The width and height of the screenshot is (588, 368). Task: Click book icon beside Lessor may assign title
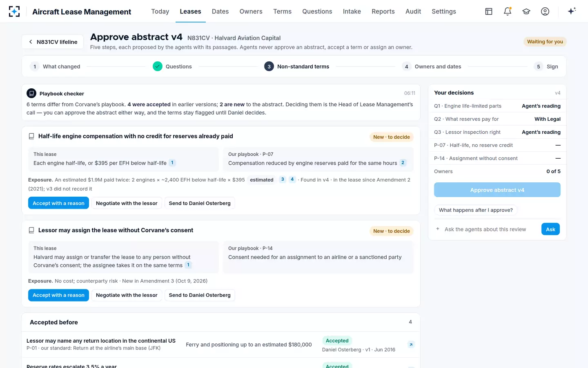31,230
